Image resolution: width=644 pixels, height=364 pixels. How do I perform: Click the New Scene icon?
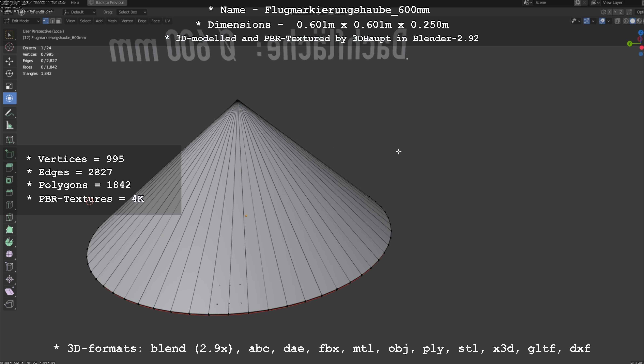(578, 2)
